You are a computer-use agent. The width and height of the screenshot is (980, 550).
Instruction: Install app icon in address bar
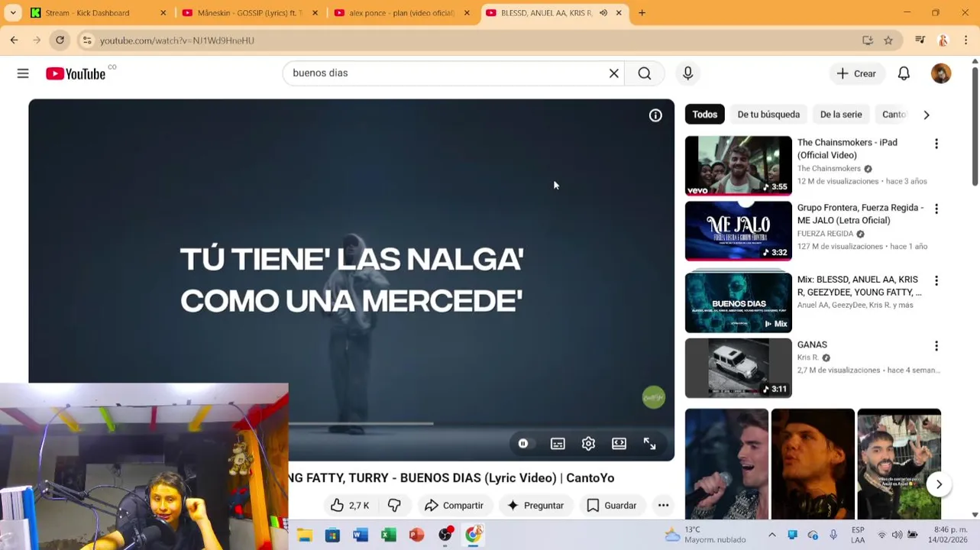pos(868,40)
